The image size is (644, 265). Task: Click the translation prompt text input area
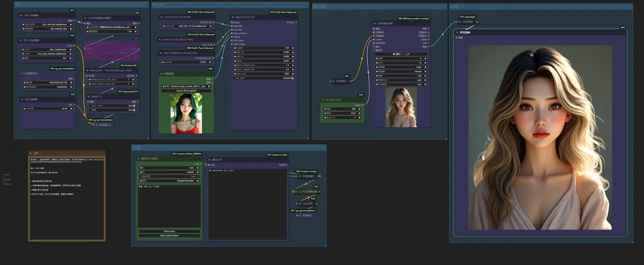pos(169,205)
